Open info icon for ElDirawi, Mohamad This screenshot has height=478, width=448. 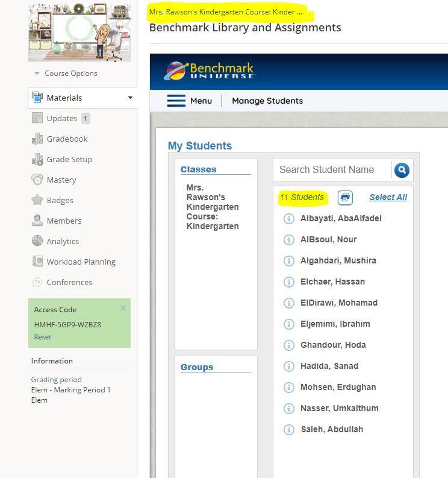tap(288, 303)
